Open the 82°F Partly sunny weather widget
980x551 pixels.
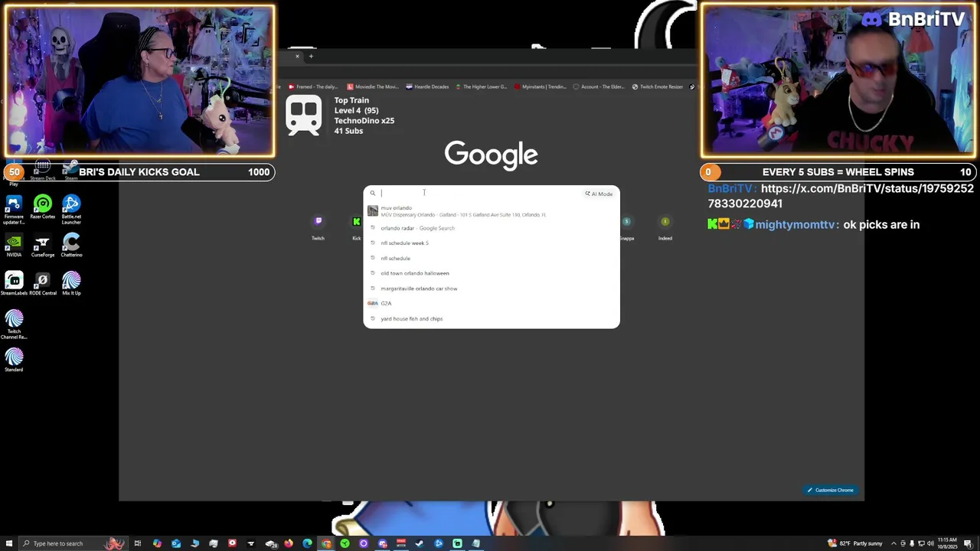pos(856,543)
